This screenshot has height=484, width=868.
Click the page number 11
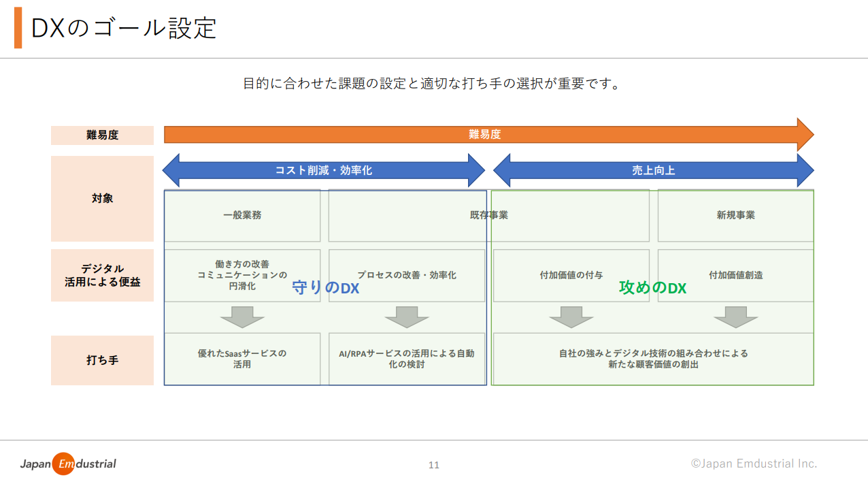[434, 465]
